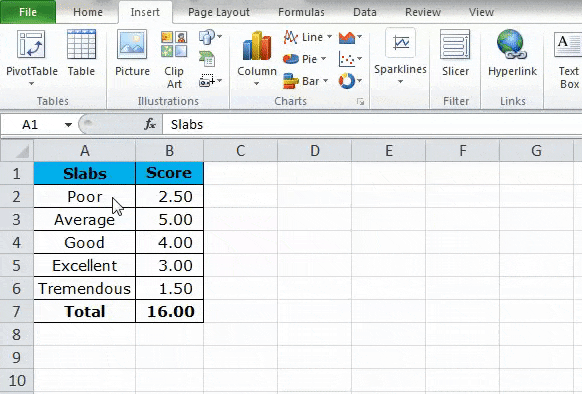The height and width of the screenshot is (394, 582).
Task: Select the cell with value 3.00
Action: 169,266
